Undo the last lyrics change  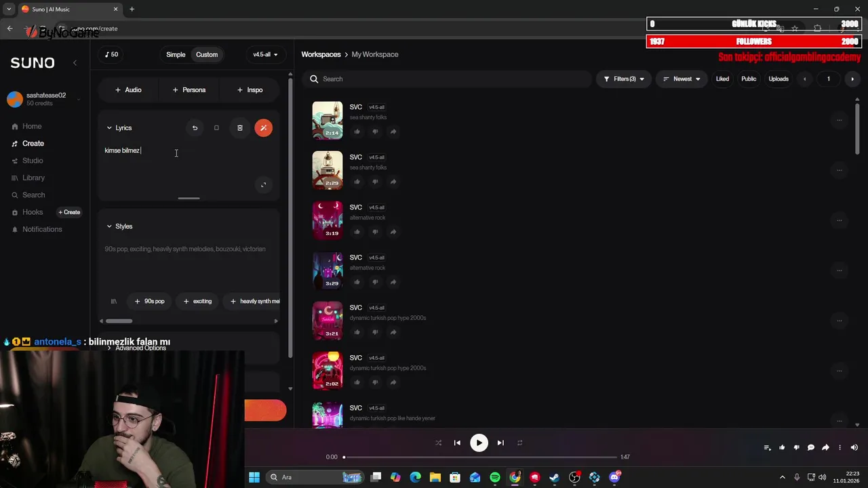coord(195,127)
